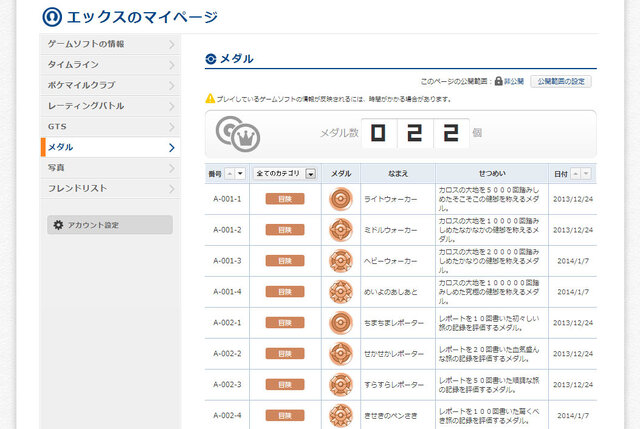Click the ヘビーウォーカー medal icon
640x429 pixels.
pos(341,261)
